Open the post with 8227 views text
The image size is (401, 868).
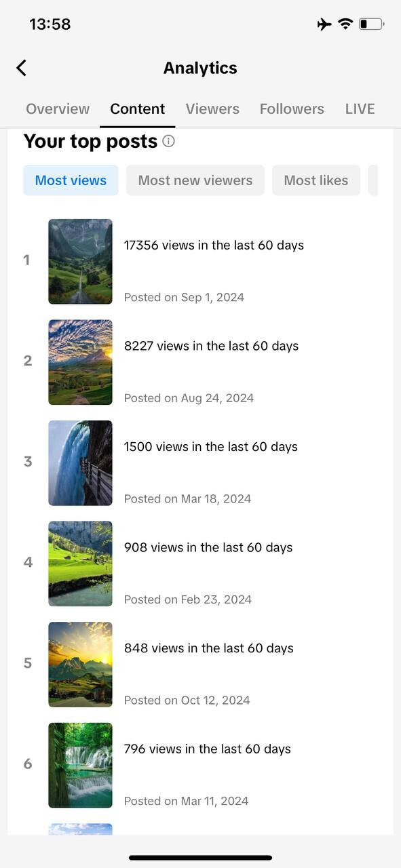click(211, 346)
